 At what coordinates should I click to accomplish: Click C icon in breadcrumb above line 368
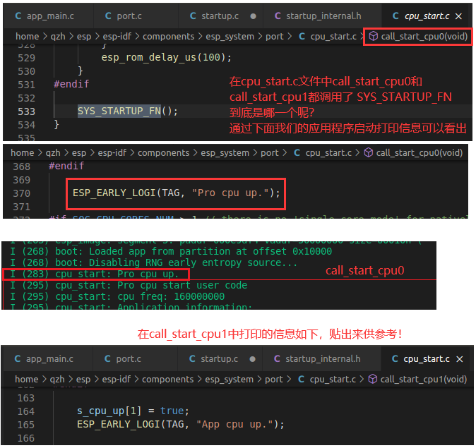point(297,152)
